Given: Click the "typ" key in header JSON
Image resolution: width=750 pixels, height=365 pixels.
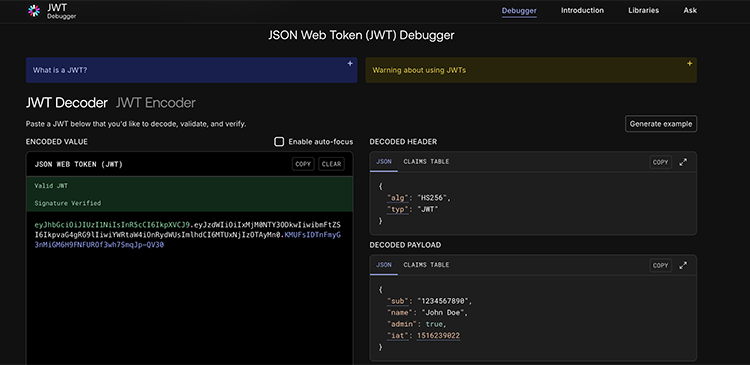Looking at the screenshot, I should 397,209.
